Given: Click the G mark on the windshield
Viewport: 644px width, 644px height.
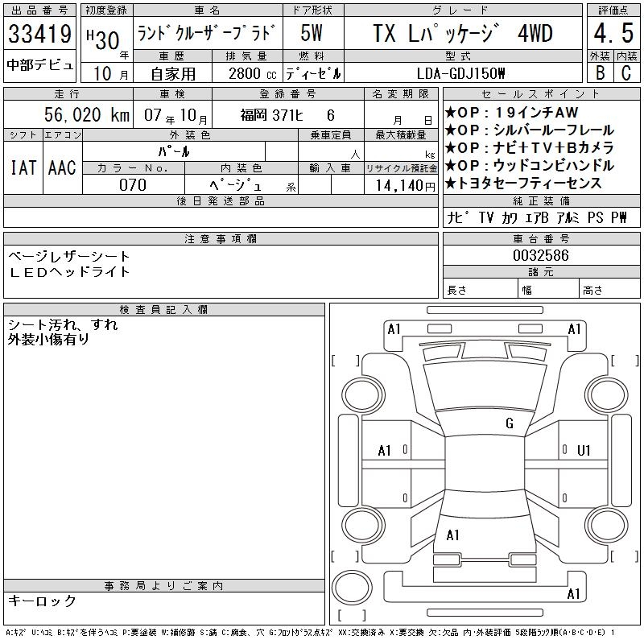Looking at the screenshot, I should click(x=510, y=423).
